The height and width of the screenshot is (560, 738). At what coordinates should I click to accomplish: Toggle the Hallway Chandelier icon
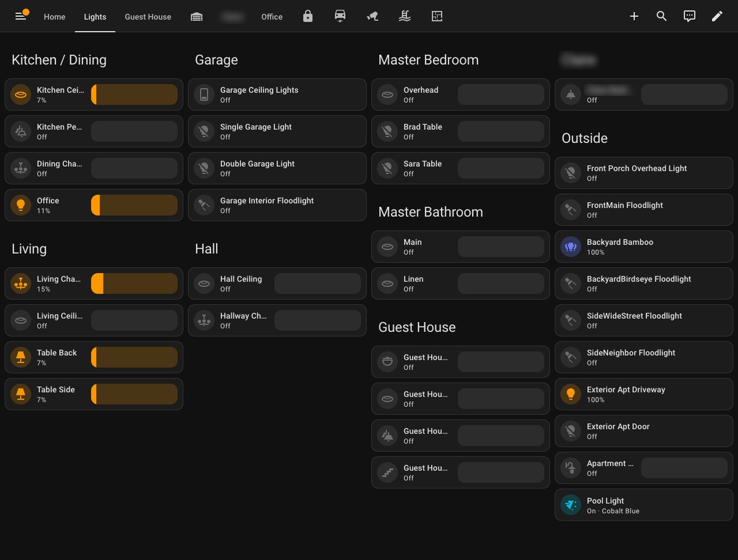coord(204,320)
